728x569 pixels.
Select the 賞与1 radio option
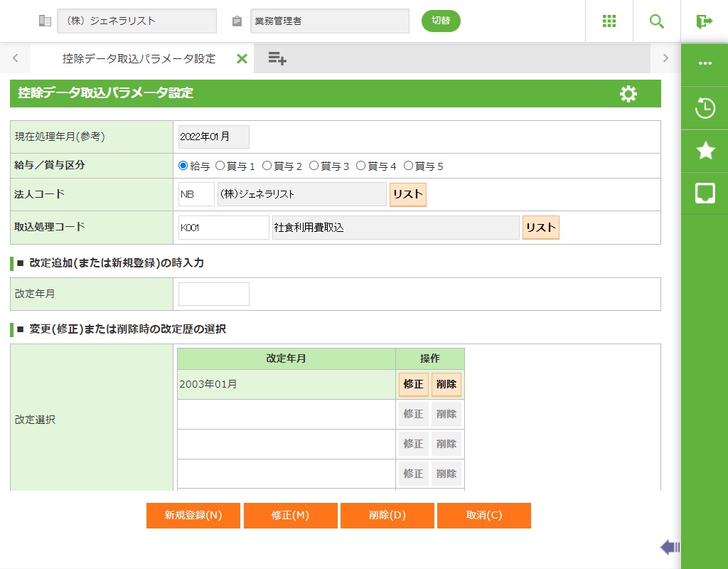click(x=220, y=166)
